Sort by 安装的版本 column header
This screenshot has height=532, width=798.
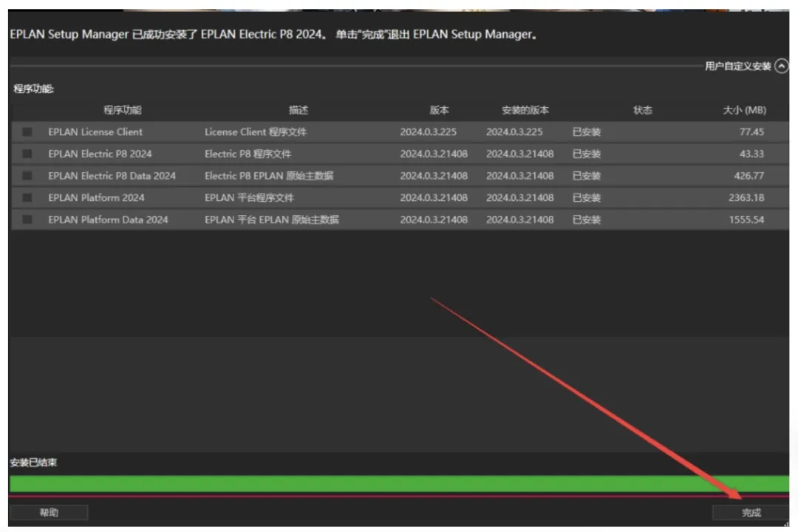point(525,110)
